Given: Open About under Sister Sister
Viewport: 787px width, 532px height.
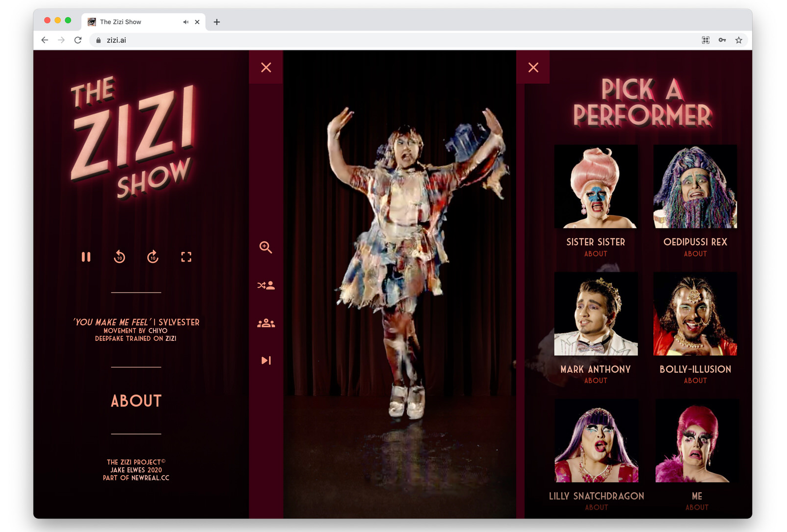Looking at the screenshot, I should point(596,254).
